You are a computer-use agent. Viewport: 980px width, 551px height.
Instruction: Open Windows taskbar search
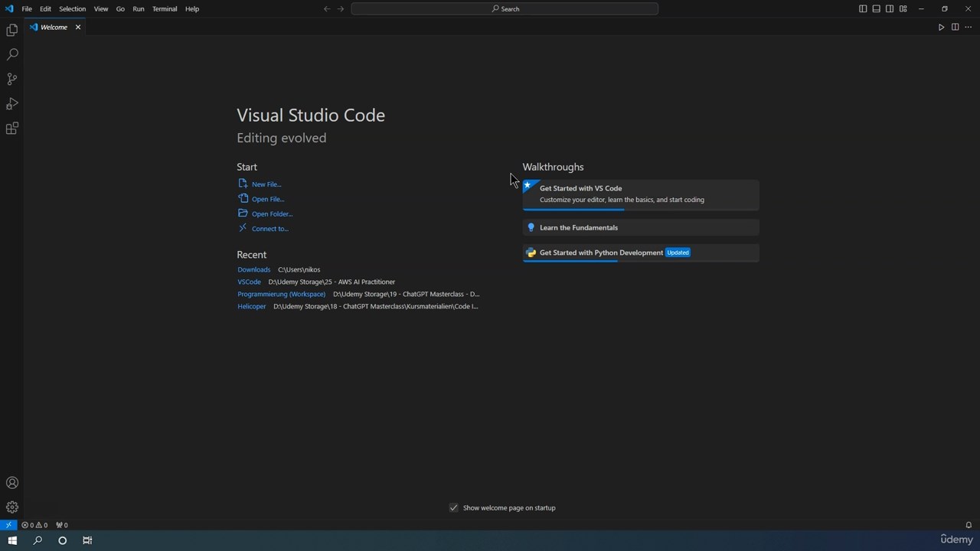pyautogui.click(x=38, y=540)
